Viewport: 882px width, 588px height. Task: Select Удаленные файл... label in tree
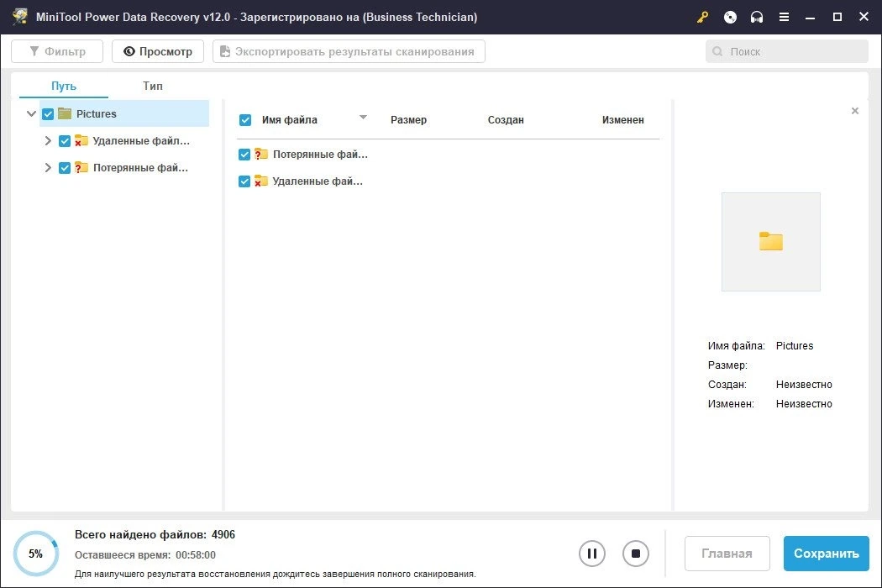(x=141, y=140)
